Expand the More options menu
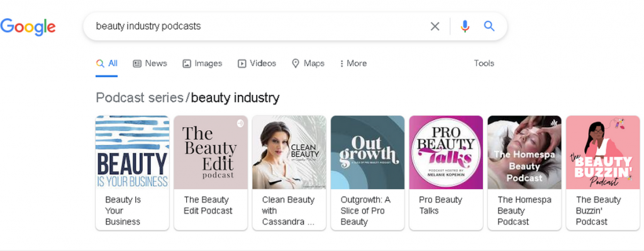 point(353,64)
